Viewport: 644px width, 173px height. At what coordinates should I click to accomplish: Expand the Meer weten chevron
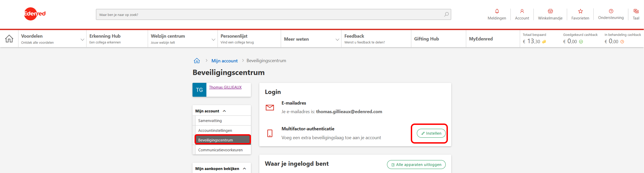[337, 40]
